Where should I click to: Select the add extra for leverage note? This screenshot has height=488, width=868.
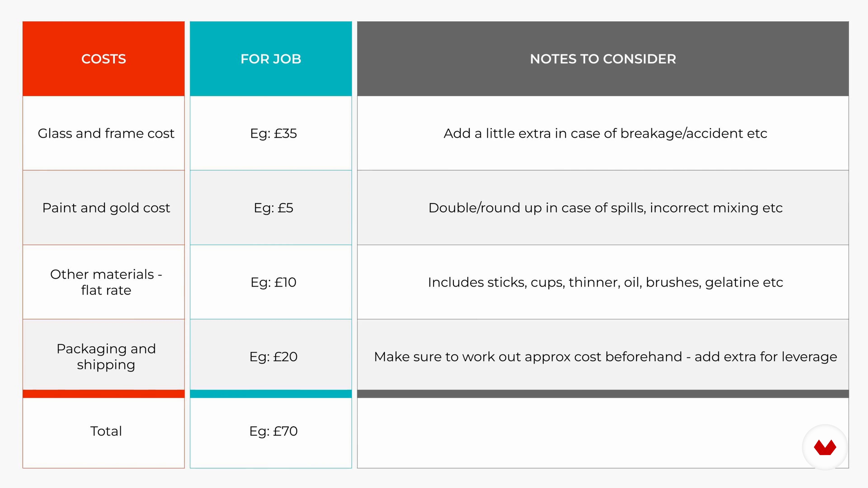pos(605,357)
